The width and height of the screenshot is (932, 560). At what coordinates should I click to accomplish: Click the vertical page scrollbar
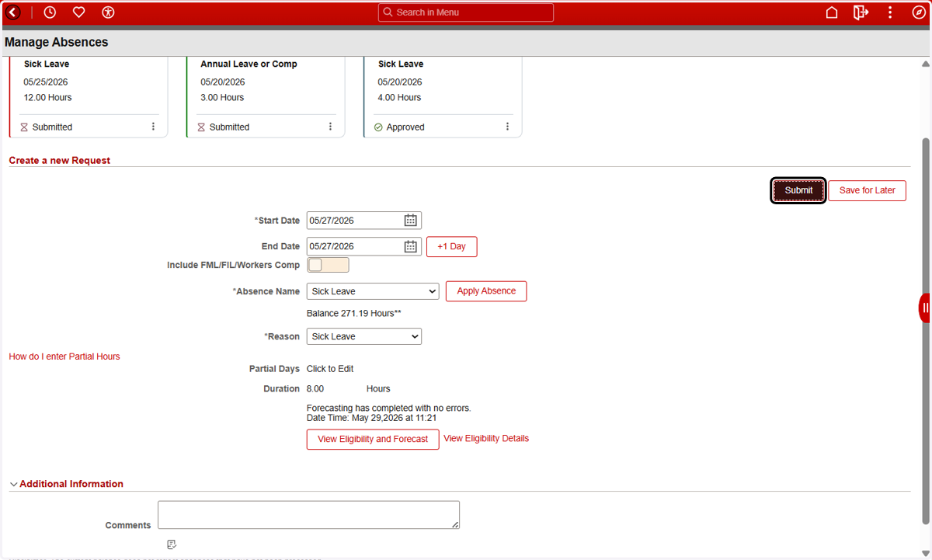[x=925, y=330]
